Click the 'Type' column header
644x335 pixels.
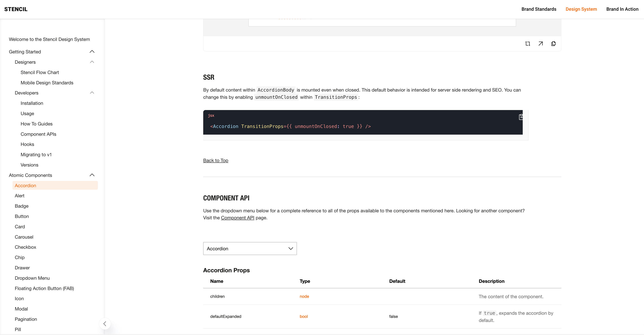pyautogui.click(x=305, y=281)
